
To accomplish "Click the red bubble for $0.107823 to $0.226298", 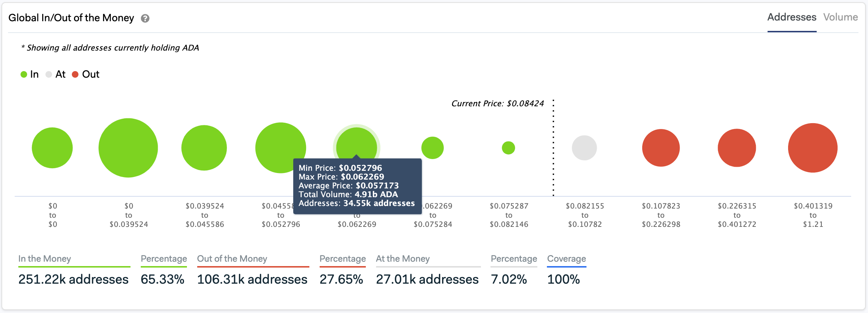I will (x=661, y=148).
